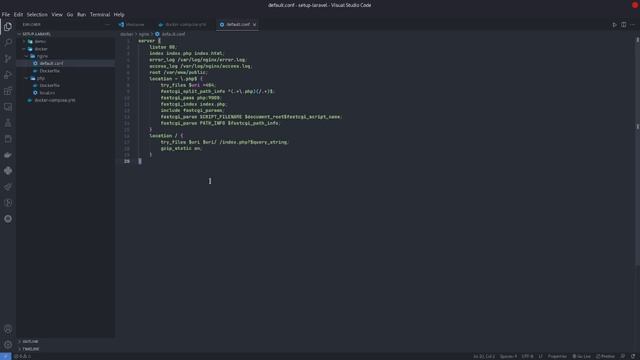This screenshot has height=360, width=640.
Task: Click errors and warnings counter in status bar
Action: 22,356
